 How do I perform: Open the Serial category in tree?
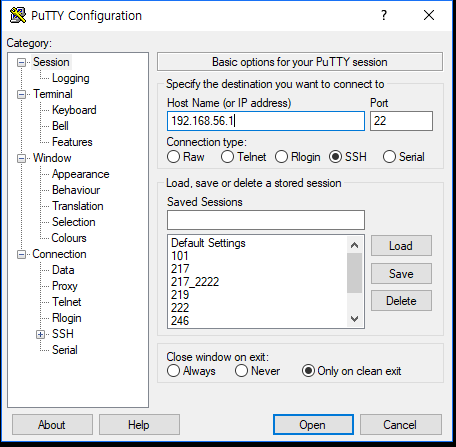coord(65,350)
